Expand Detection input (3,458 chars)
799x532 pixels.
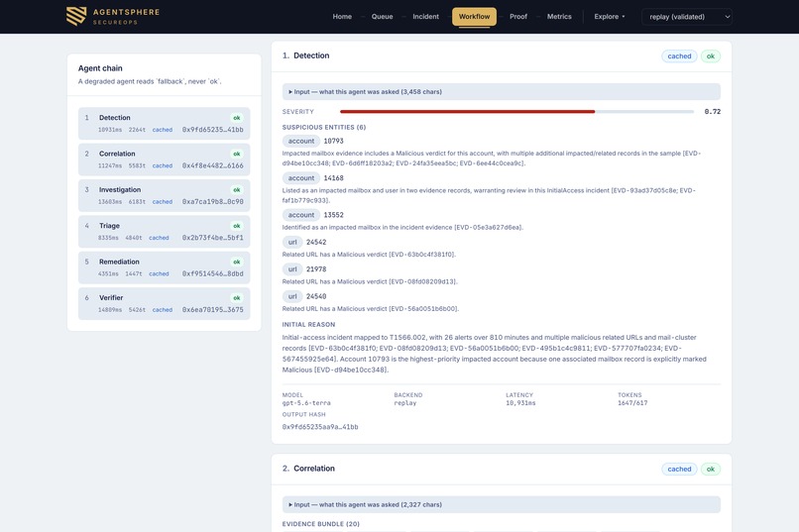[501, 91]
